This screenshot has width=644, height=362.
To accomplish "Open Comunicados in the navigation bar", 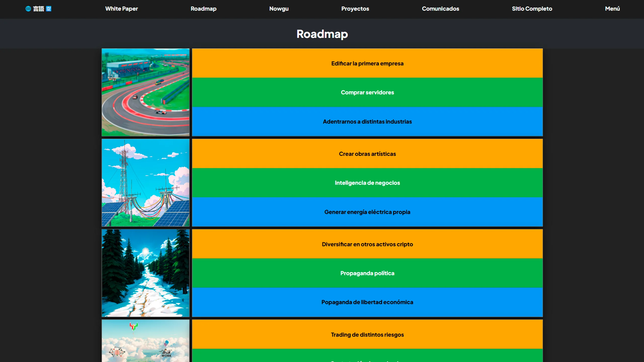I will (x=440, y=9).
